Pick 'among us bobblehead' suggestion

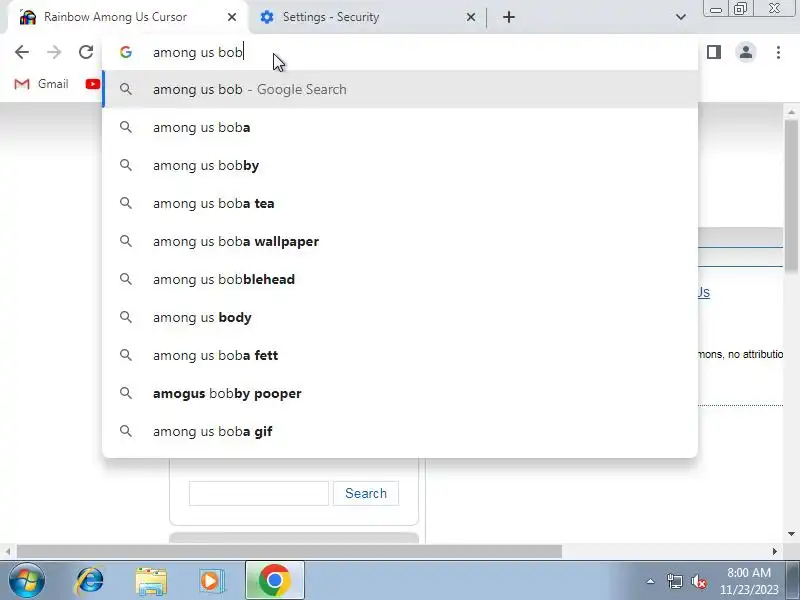(400, 279)
